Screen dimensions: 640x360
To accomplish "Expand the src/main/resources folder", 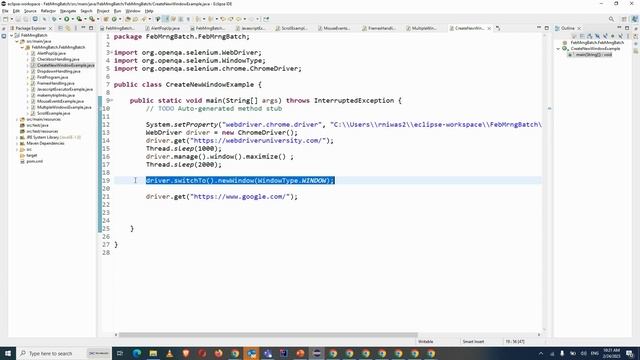I will 17,120.
